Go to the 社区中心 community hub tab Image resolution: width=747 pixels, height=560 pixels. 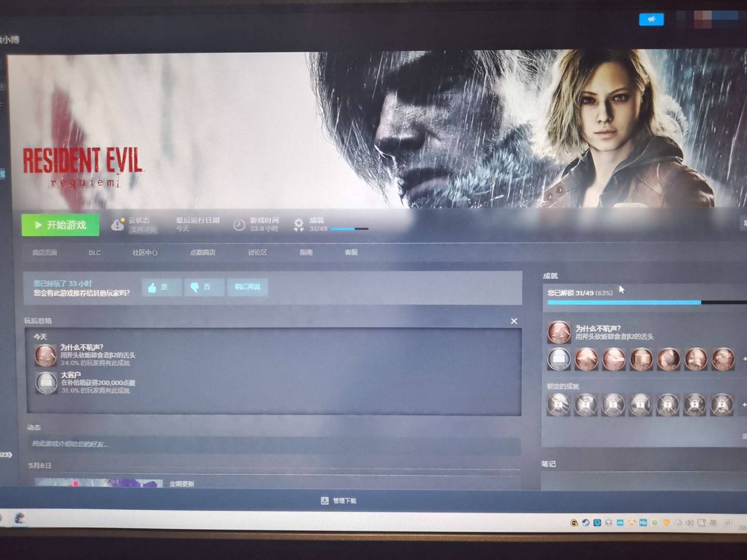point(145,253)
